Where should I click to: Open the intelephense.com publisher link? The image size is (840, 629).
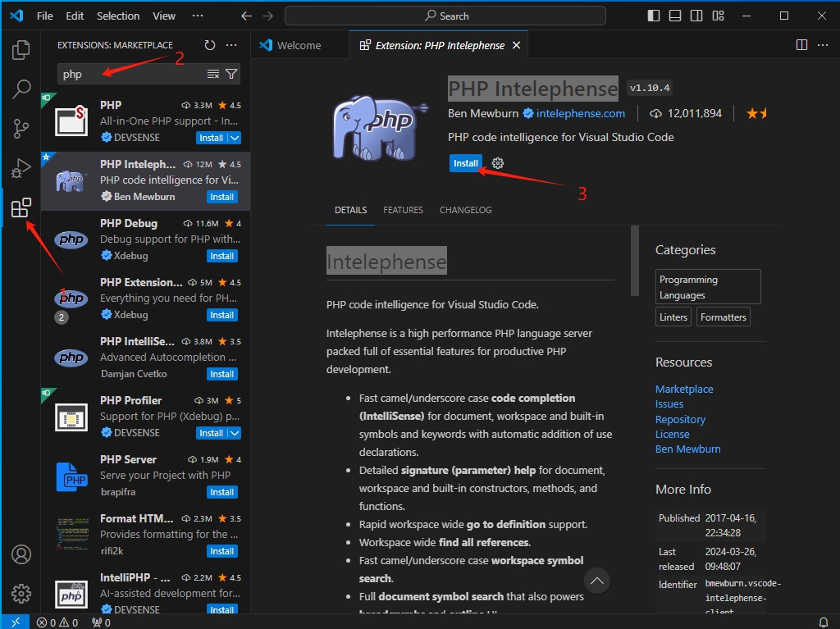tap(581, 114)
